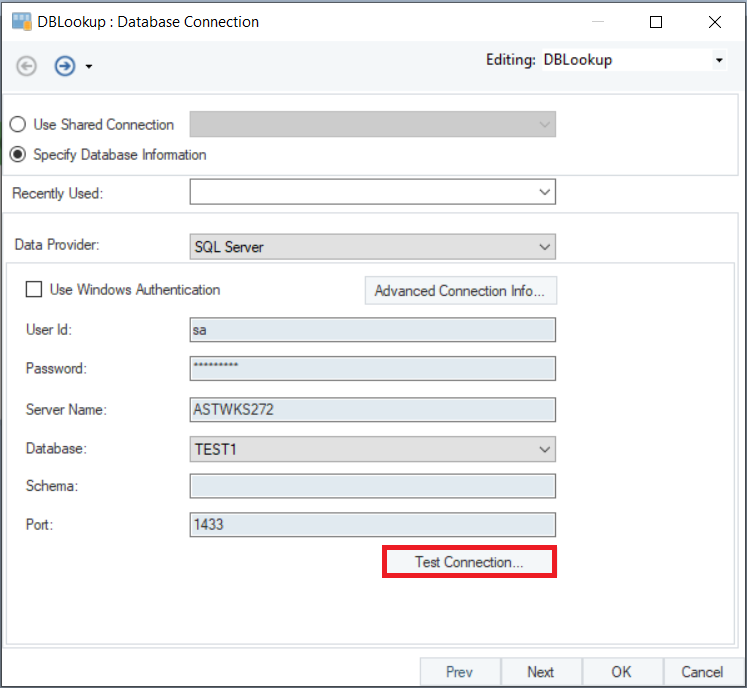This screenshot has width=747, height=688.
Task: Expand the Data Provider SQL Server dropdown
Action: click(x=544, y=246)
